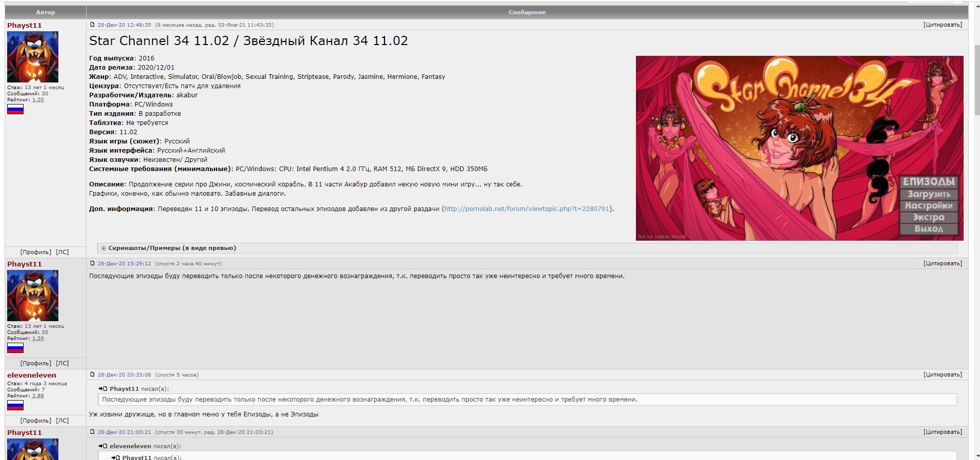Expand the 'Скриншоты/Примеры (в виде превью)' spoiler

(x=172, y=248)
